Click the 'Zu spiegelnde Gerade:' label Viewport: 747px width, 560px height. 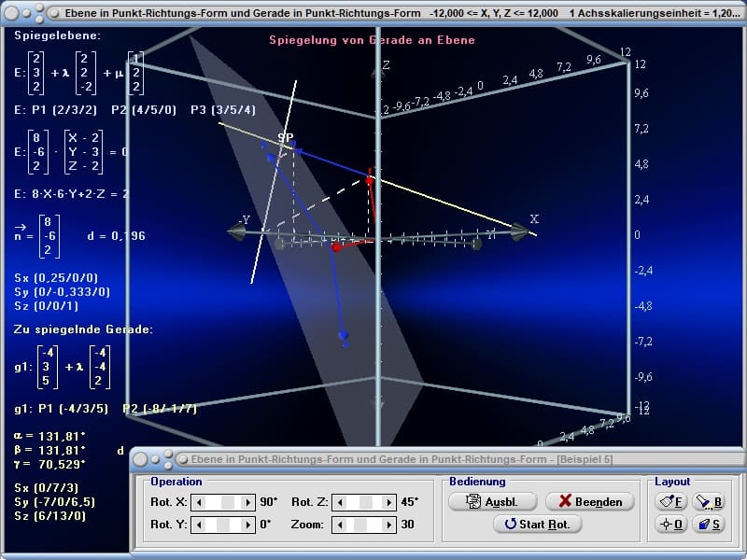coord(83,329)
